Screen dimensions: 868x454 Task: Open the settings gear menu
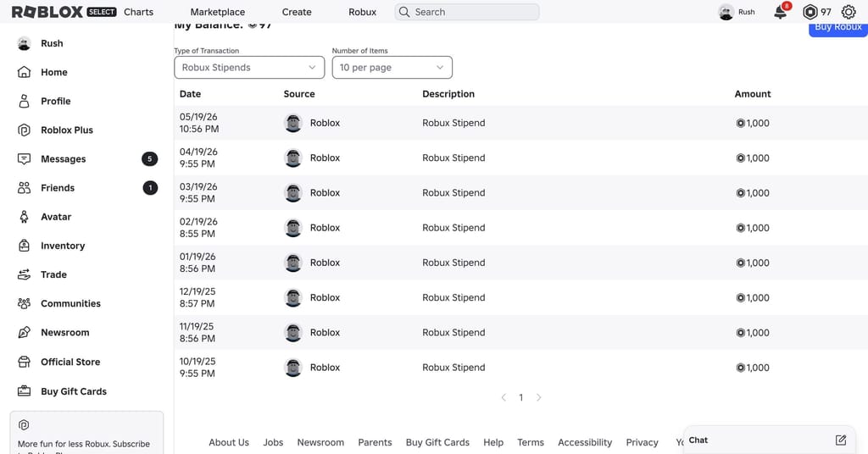(x=848, y=12)
